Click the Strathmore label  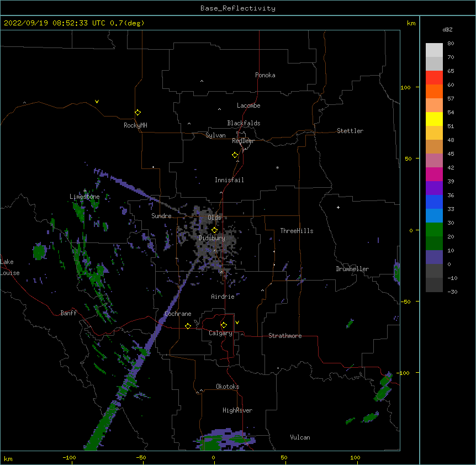[x=285, y=336]
